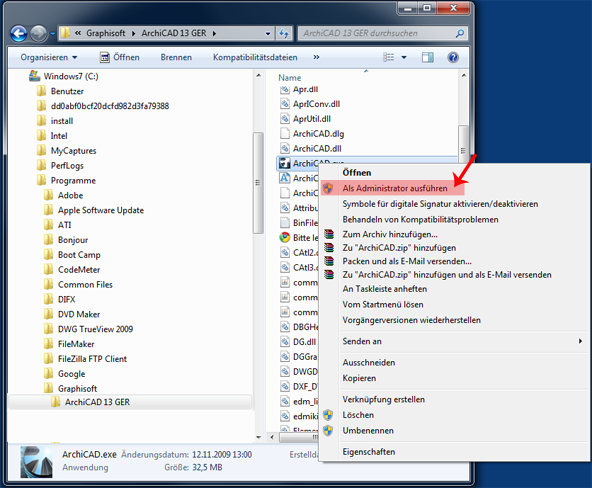
Task: Sort files by the Name column header
Action: point(290,78)
